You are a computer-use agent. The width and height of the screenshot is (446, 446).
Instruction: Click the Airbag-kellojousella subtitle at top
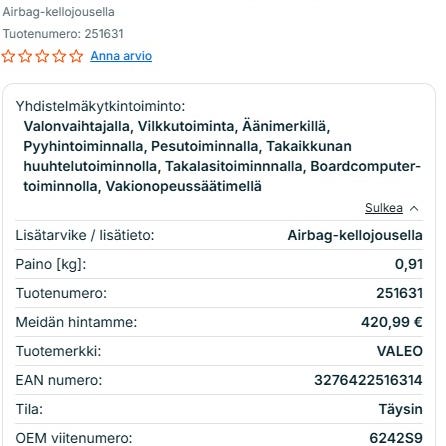point(59,12)
